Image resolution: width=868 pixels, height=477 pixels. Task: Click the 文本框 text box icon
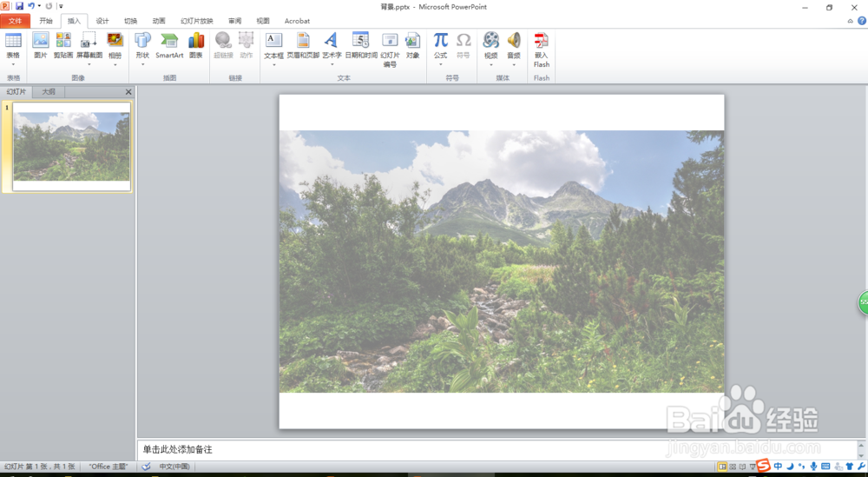273,40
